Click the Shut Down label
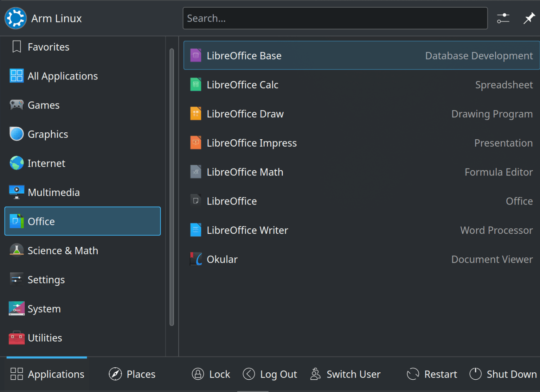This screenshot has height=392, width=540. click(511, 374)
